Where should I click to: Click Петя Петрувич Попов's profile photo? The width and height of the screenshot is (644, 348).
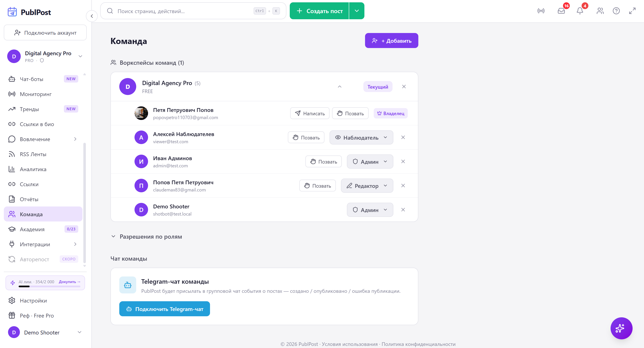[x=141, y=113]
